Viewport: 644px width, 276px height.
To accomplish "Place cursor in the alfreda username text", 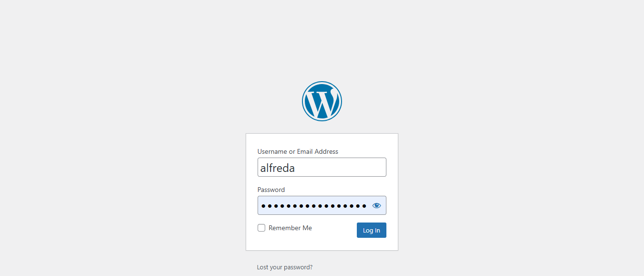I will (x=278, y=168).
